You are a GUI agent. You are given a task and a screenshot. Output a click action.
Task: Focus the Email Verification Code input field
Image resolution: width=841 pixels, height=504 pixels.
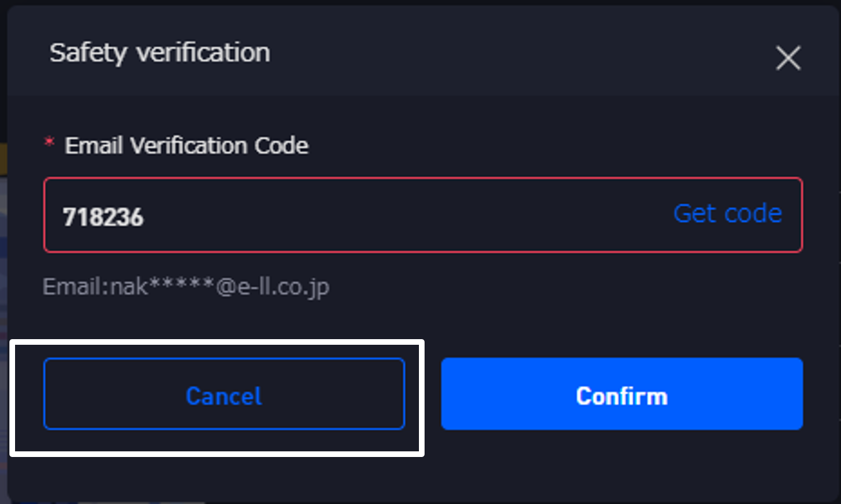click(x=376, y=215)
